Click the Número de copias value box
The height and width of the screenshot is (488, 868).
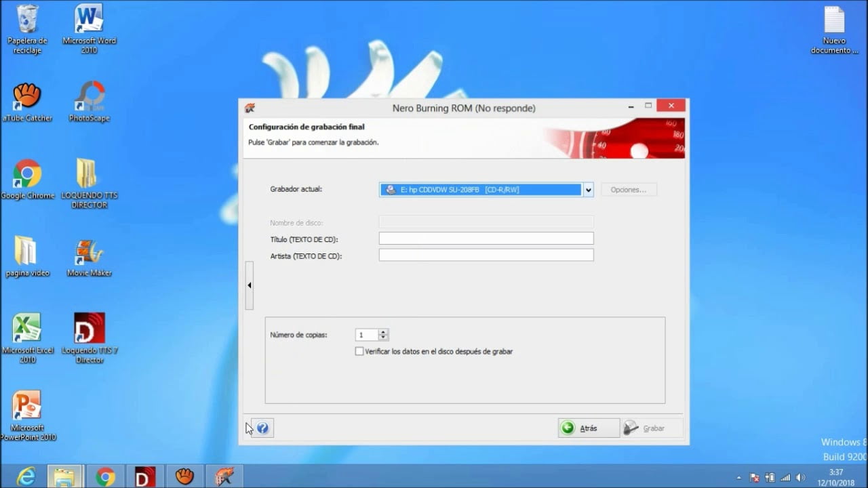(x=367, y=335)
